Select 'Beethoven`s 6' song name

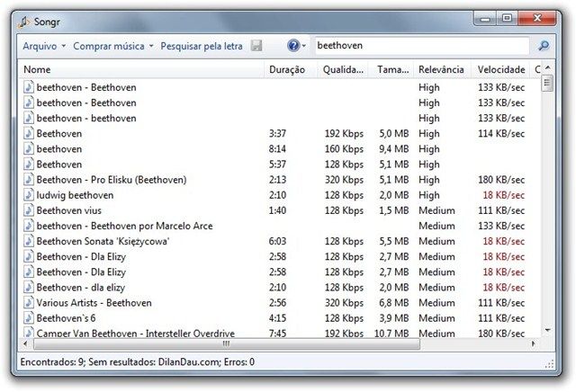66,318
